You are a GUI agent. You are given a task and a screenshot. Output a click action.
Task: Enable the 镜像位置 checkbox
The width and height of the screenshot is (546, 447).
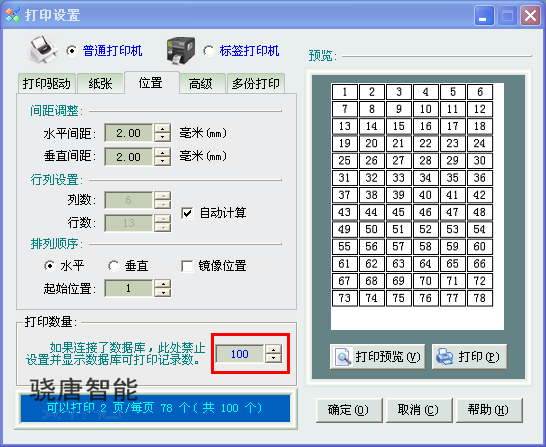(187, 266)
